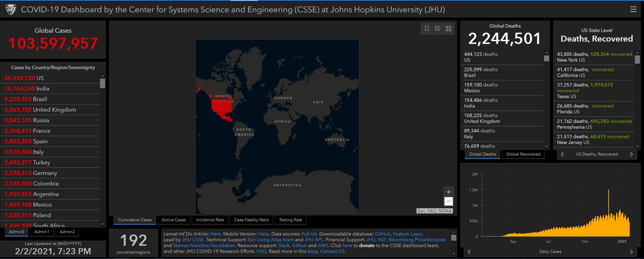Select India in the cases by country list

coord(43,88)
